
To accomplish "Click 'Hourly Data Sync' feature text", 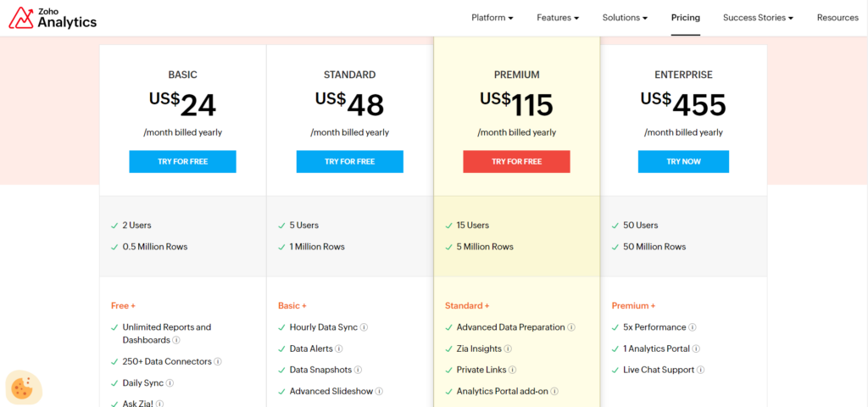I will [x=324, y=327].
